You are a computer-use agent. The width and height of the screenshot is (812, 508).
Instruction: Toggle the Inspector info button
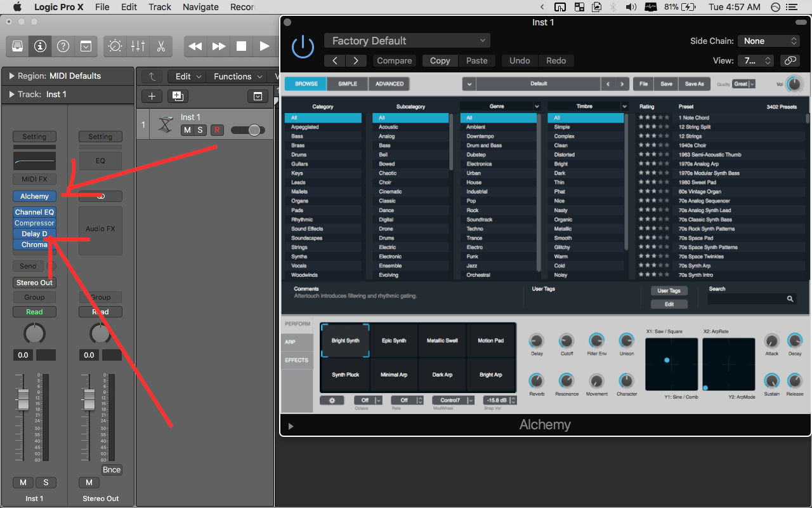tap(40, 46)
